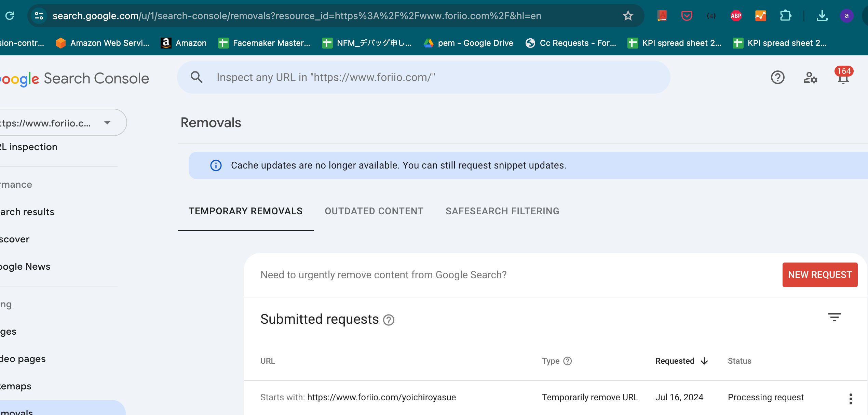Open the Chrome downloads icon

(822, 16)
